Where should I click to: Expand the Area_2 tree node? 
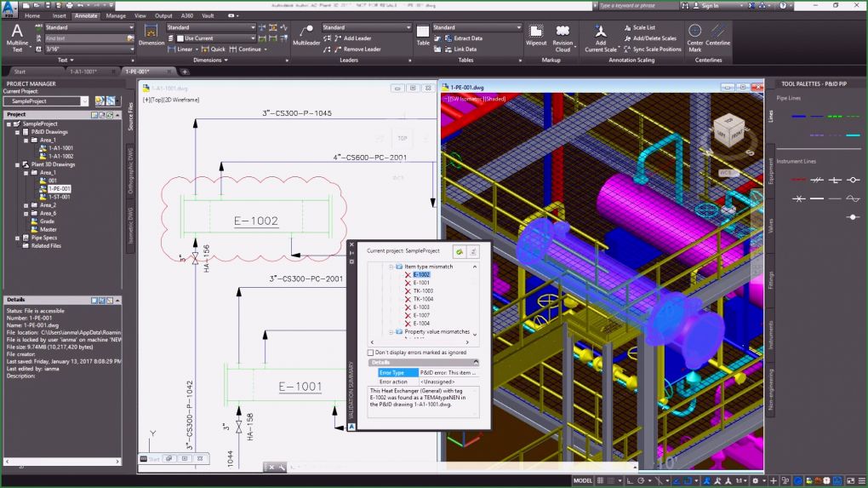(x=26, y=205)
